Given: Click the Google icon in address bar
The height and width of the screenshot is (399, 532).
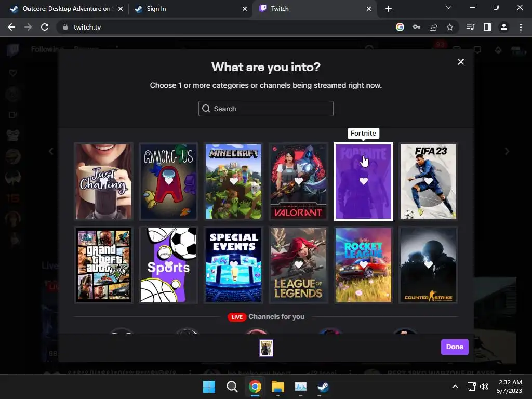Looking at the screenshot, I should coord(400,27).
